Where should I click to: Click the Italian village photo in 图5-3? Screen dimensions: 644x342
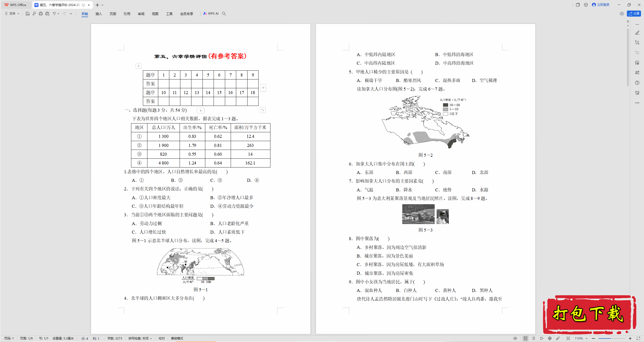[418, 214]
